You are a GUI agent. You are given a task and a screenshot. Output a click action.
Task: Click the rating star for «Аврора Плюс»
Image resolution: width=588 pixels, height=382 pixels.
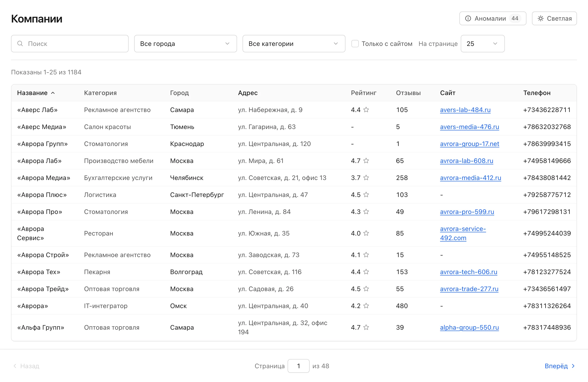366,195
